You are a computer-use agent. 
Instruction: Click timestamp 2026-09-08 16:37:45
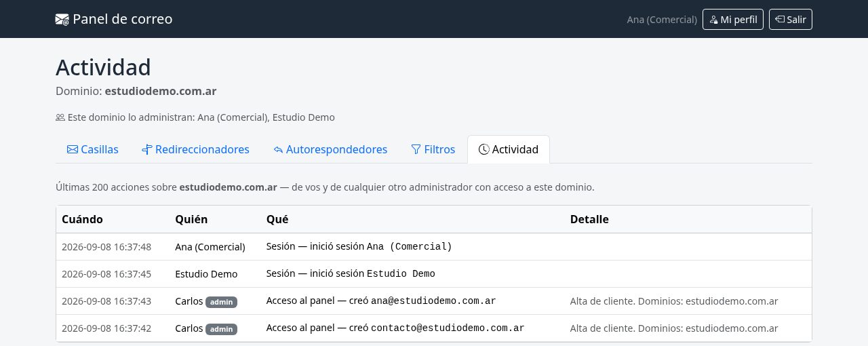tap(106, 274)
